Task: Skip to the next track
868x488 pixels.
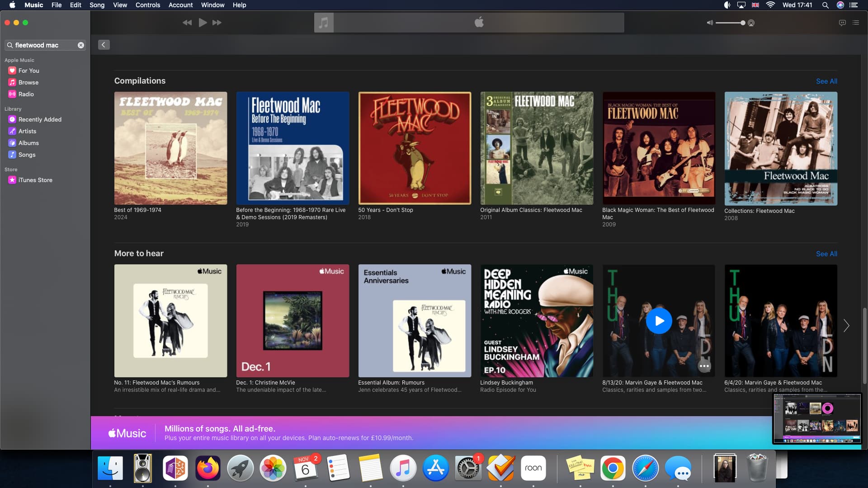Action: click(217, 23)
